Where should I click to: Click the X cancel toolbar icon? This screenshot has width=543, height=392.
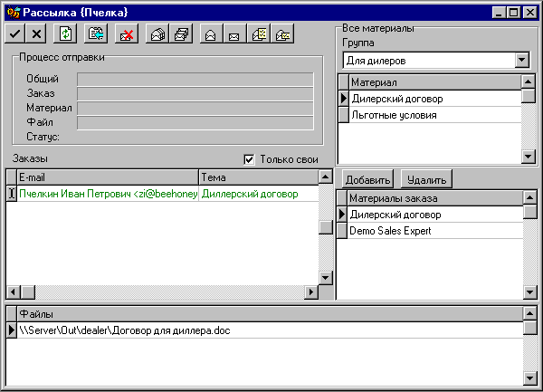pos(36,33)
